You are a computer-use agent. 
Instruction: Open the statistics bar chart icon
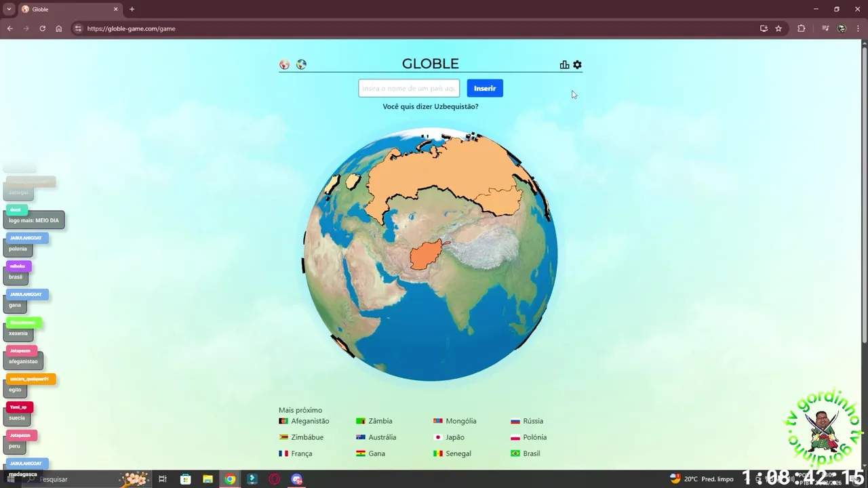pos(564,65)
